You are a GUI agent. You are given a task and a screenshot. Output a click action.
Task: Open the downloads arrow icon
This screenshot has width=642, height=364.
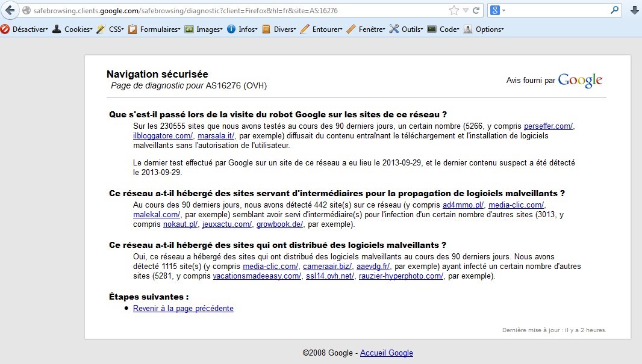pyautogui.click(x=634, y=10)
